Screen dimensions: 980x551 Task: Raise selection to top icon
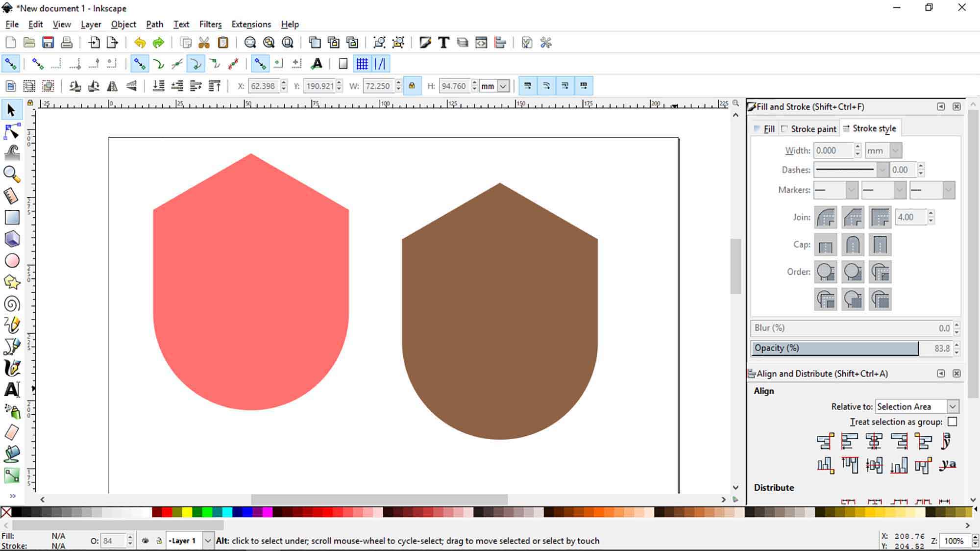point(214,86)
